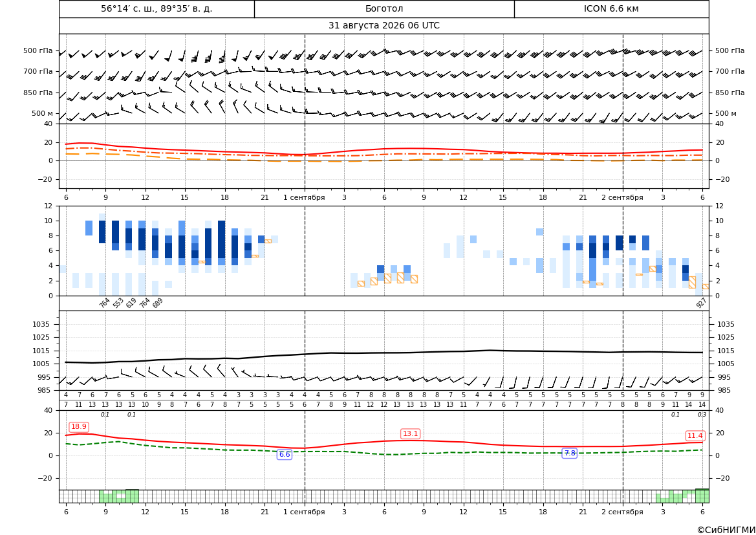Click the ©СибНИГМИ copyright text
Screen dimensions: 756x535
[726, 530]
